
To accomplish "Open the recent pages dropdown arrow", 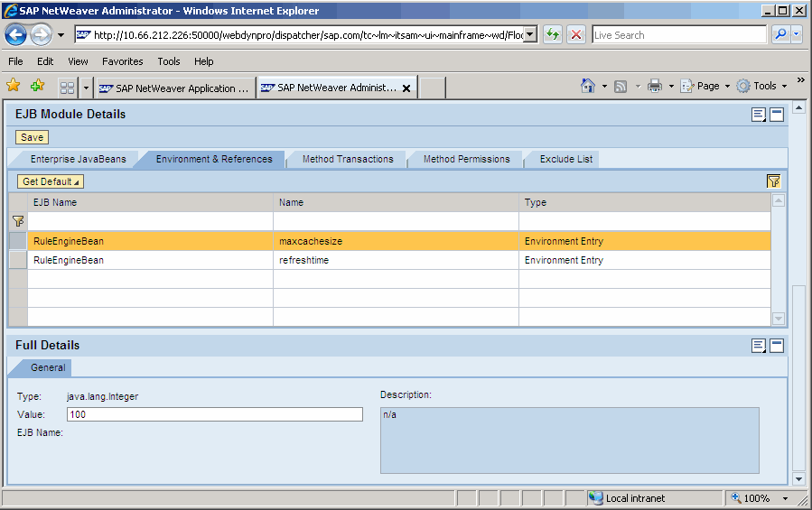I will (61, 35).
